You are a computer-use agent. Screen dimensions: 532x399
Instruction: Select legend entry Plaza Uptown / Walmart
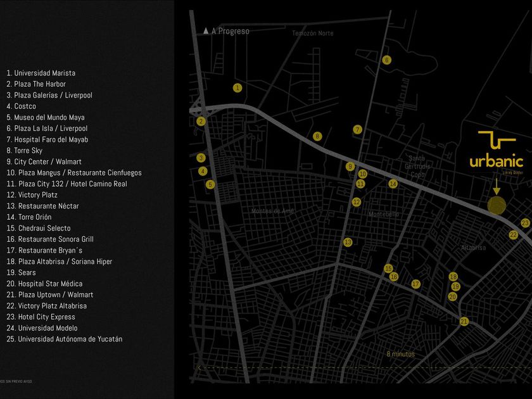tap(50, 295)
